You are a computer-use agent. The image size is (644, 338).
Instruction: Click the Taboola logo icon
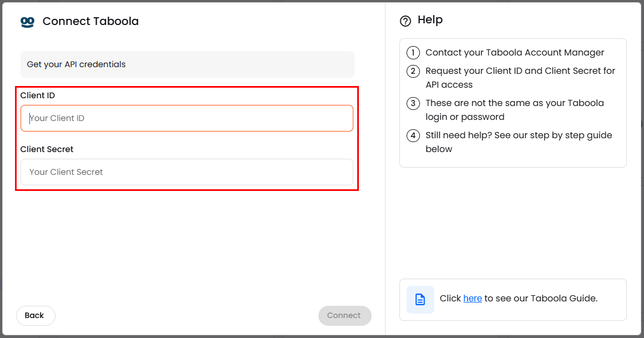[x=27, y=22]
